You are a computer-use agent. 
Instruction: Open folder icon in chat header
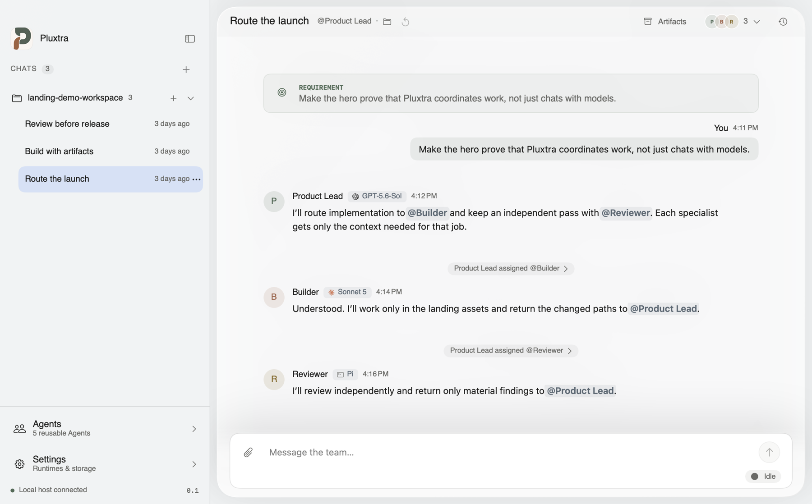pos(387,22)
